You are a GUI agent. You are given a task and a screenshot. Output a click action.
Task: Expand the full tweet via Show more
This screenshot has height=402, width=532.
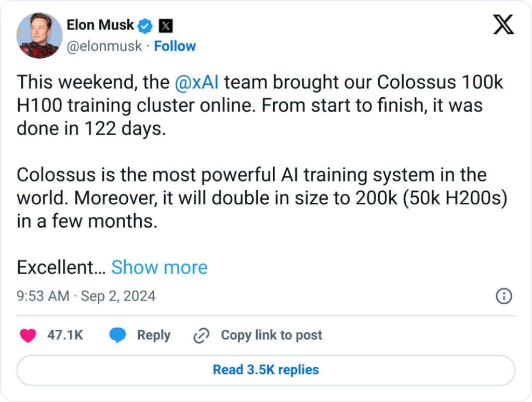coord(159,267)
